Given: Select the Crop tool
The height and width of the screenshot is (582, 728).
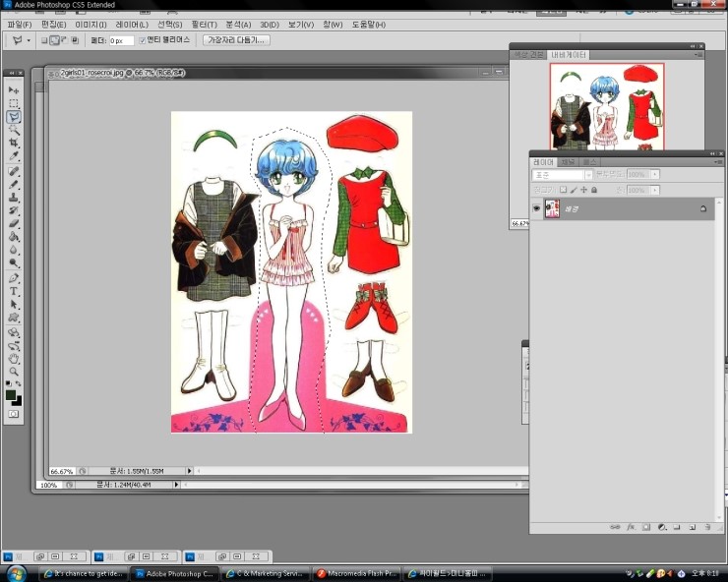Looking at the screenshot, I should coord(14,143).
